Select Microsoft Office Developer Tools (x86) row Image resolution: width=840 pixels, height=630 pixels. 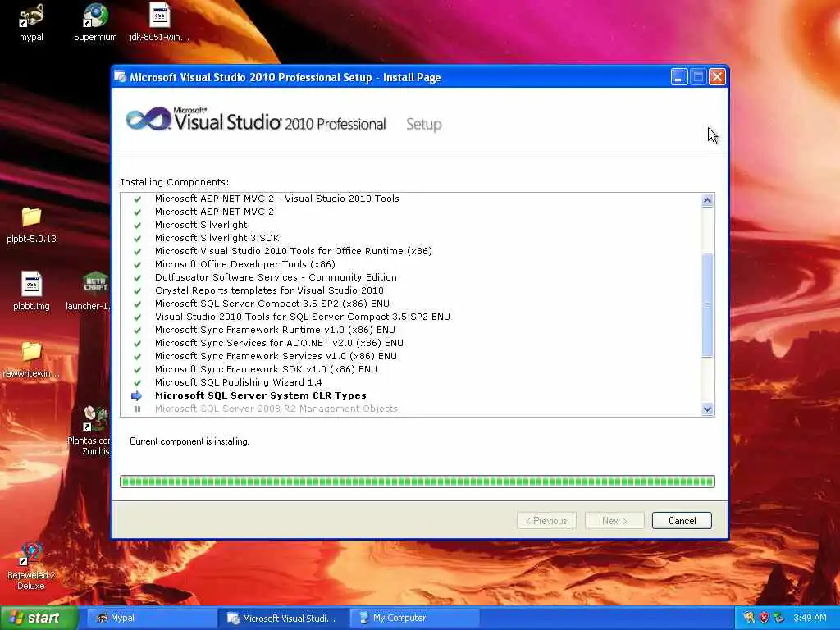pos(244,265)
